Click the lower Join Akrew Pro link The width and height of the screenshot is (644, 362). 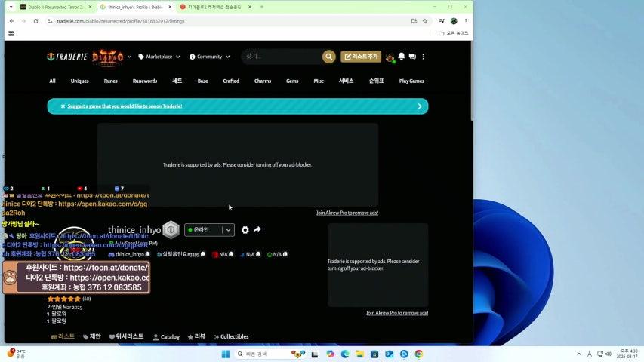(397, 313)
